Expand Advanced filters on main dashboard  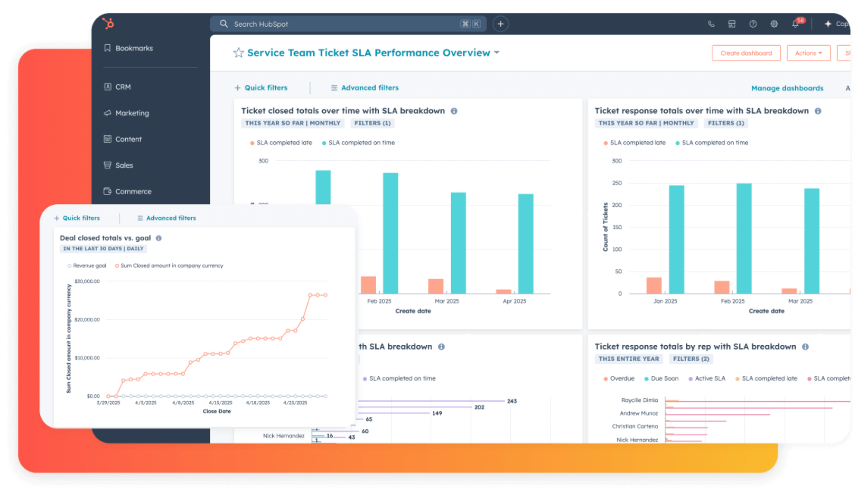point(364,88)
